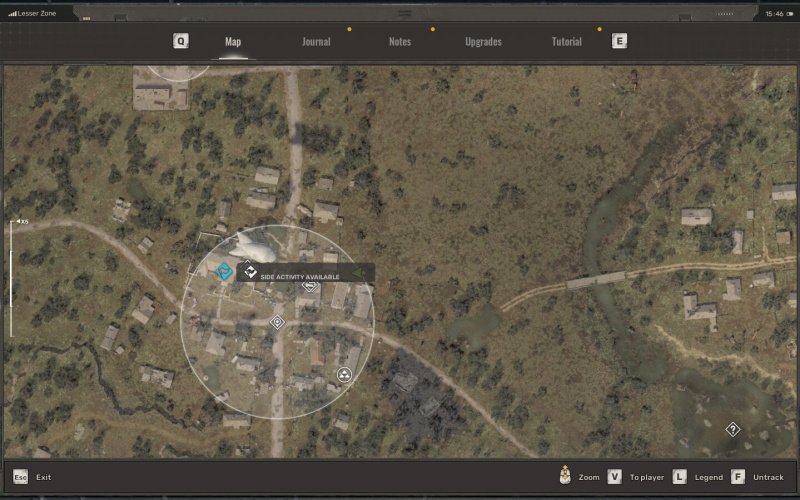The image size is (800, 500).
Task: Click the zoom level slider on left edge
Action: pyautogui.click(x=11, y=278)
